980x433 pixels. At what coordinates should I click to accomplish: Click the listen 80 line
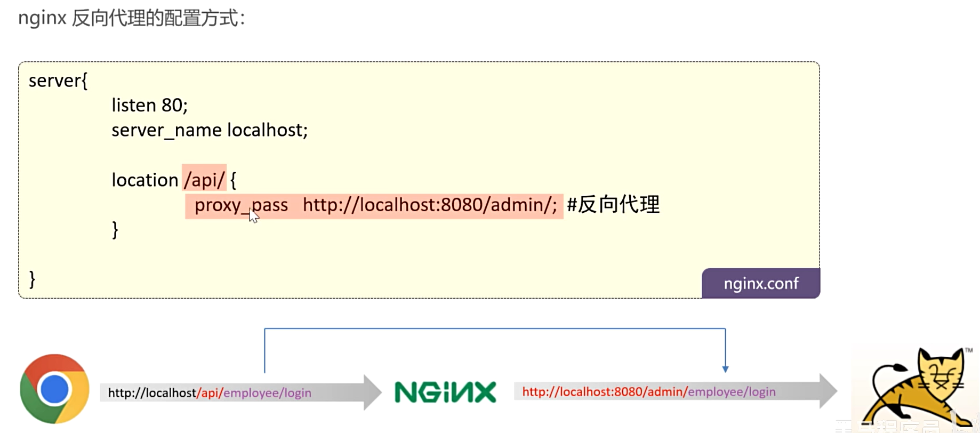(150, 105)
